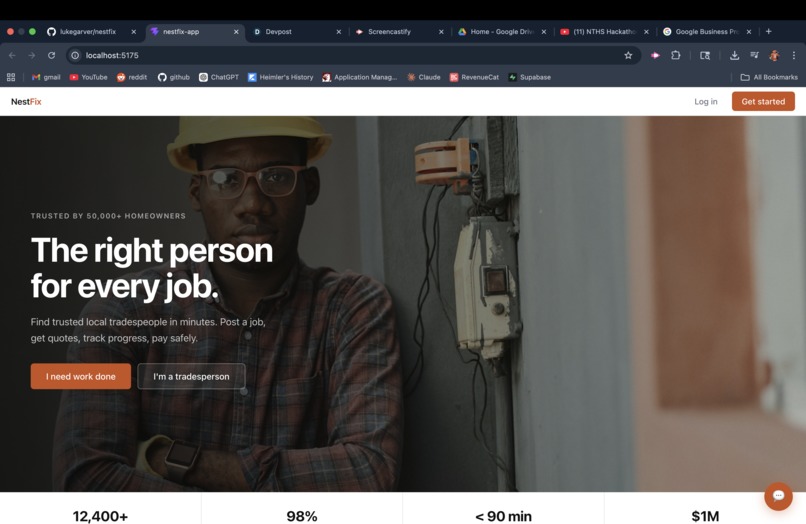This screenshot has width=806, height=524.
Task: Open the ChatGPT bookmark
Action: 219,77
